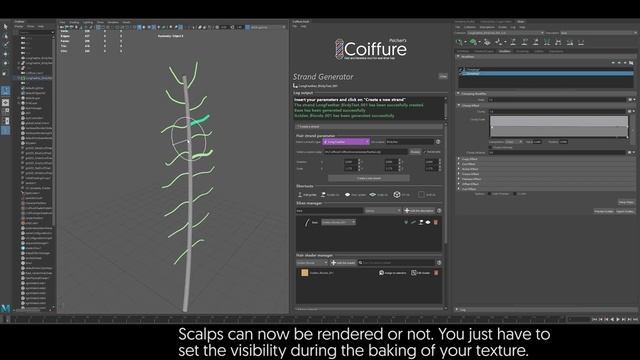Click the Add new description button
Image resolution: width=640 pixels, height=360 pixels.
tap(419, 211)
